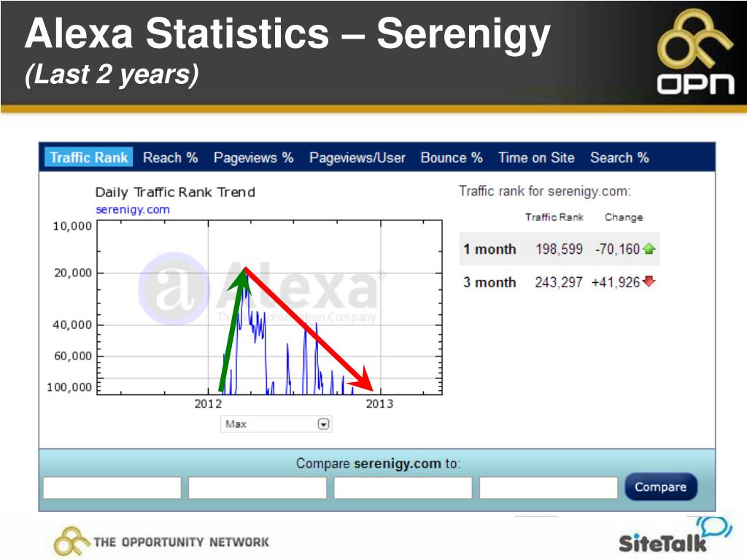Click the Change column header
The width and height of the screenshot is (747, 560).
[x=624, y=217]
